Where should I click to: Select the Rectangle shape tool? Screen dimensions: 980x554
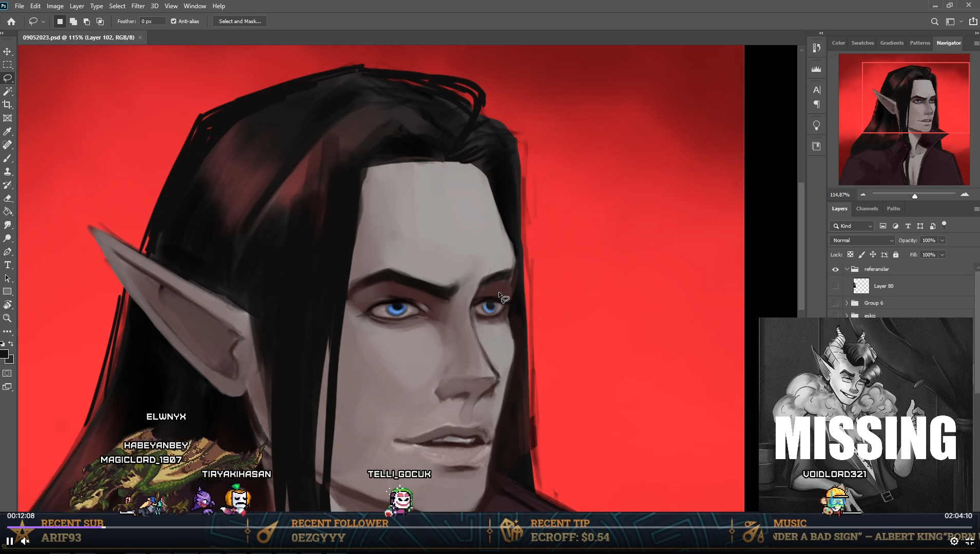point(7,291)
